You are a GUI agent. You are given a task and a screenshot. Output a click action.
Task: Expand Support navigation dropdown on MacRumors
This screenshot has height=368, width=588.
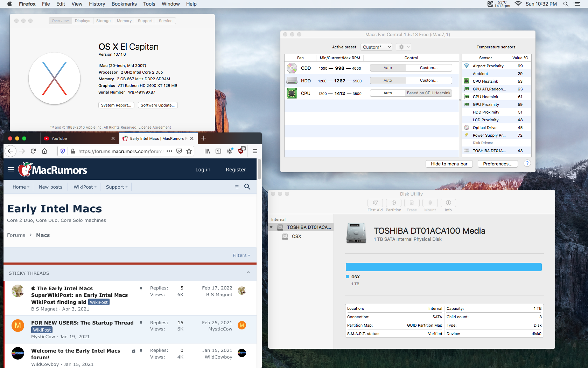tap(117, 187)
